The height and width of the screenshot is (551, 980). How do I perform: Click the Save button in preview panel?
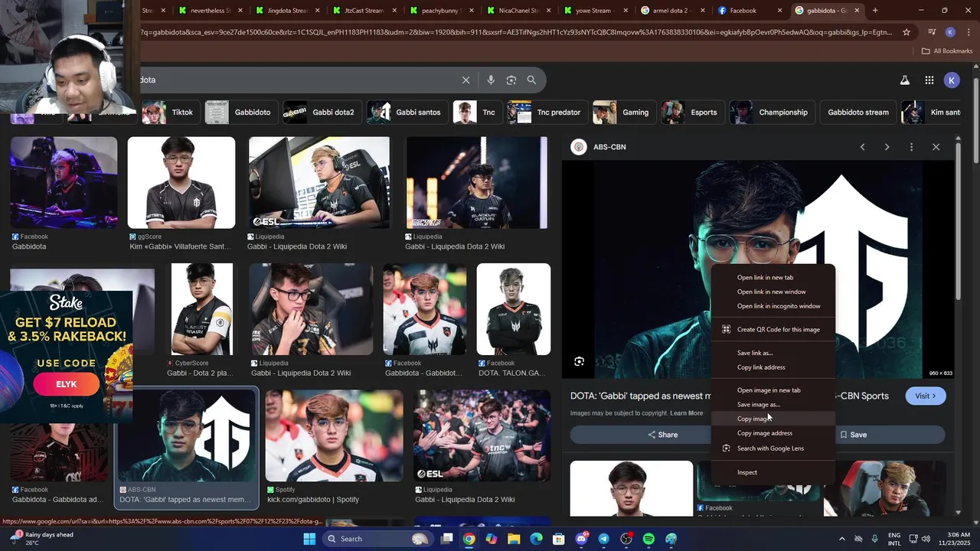pos(853,435)
